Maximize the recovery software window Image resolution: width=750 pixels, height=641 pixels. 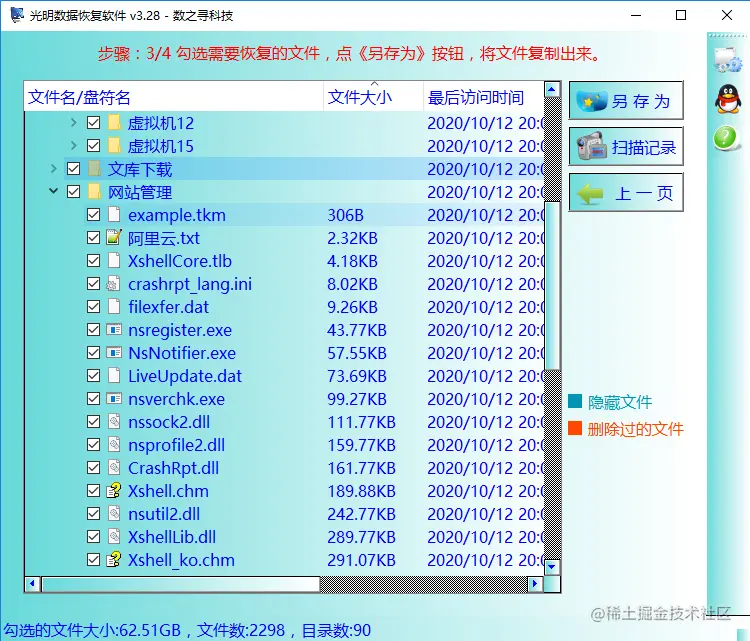click(681, 15)
